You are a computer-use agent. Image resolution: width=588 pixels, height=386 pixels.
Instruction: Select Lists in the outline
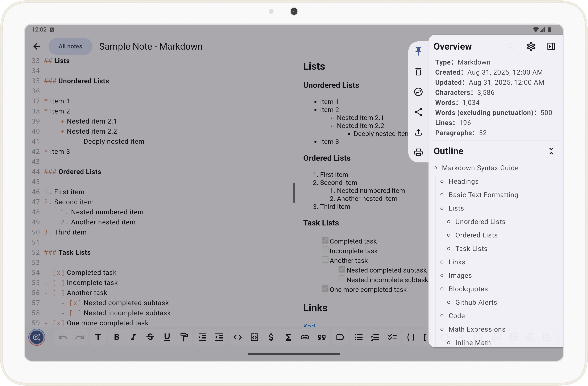click(456, 208)
